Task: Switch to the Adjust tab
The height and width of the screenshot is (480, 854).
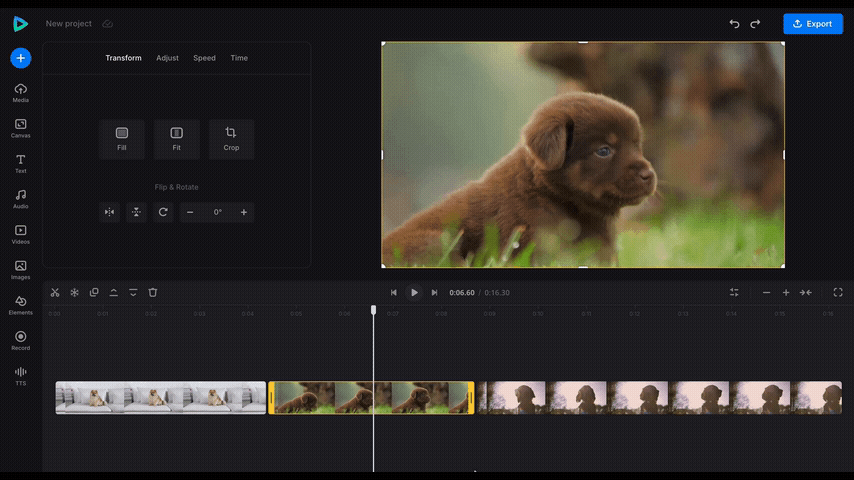Action: click(x=167, y=58)
